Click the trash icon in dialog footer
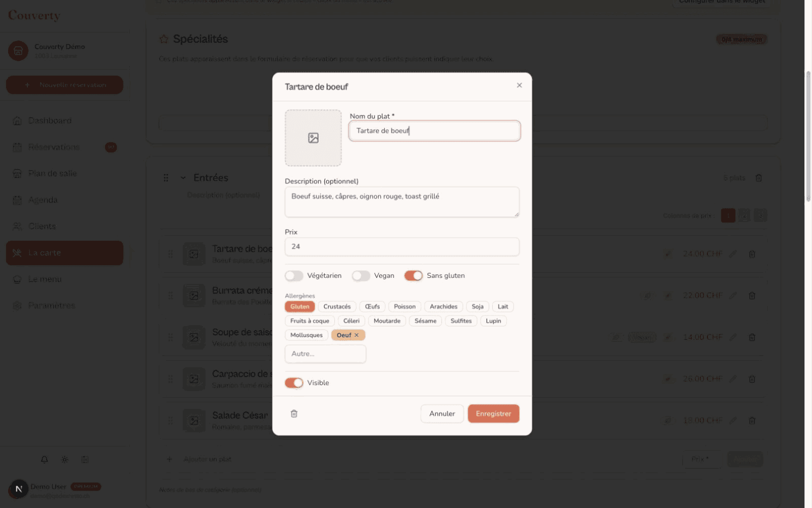Image resolution: width=812 pixels, height=508 pixels. (294, 414)
